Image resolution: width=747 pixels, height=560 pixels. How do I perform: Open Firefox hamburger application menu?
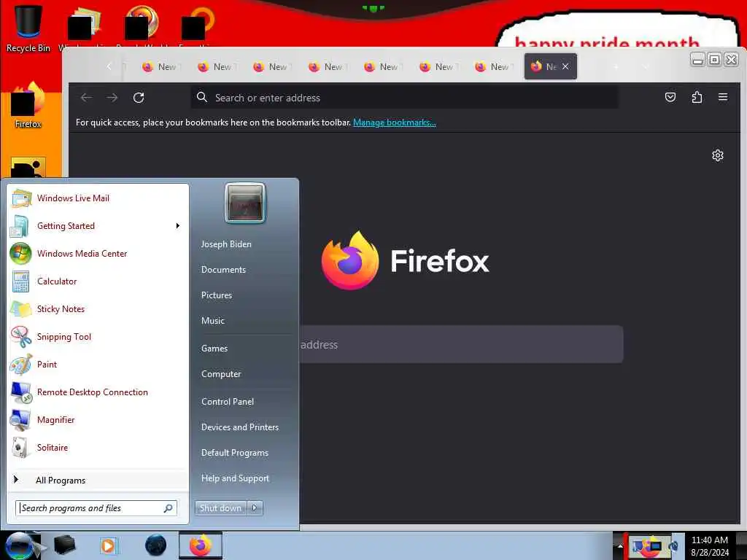[723, 97]
